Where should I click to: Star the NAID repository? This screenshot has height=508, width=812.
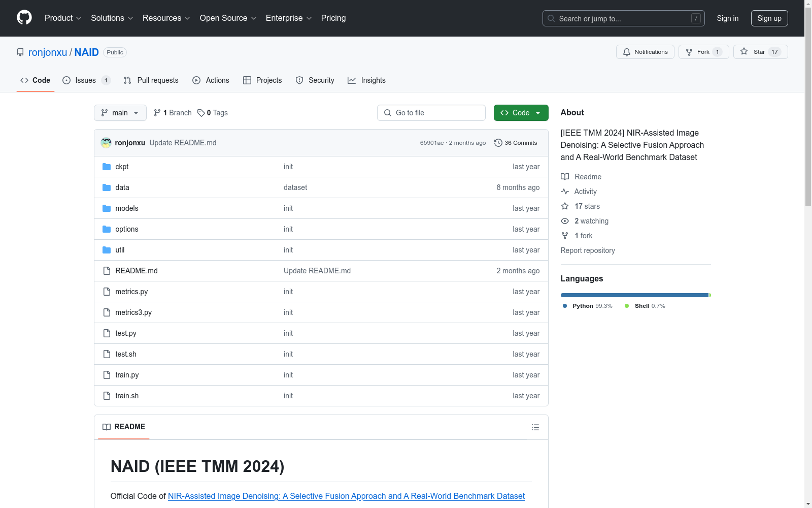point(760,52)
